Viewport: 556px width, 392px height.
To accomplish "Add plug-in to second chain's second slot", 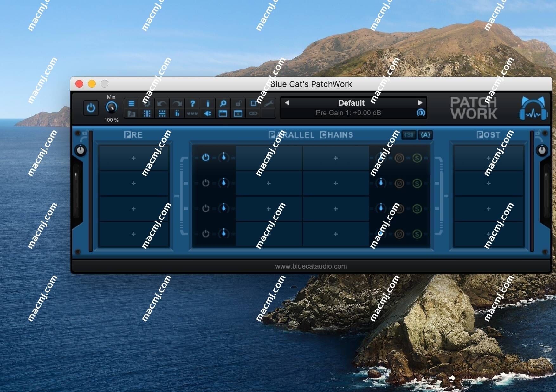I will [336, 183].
